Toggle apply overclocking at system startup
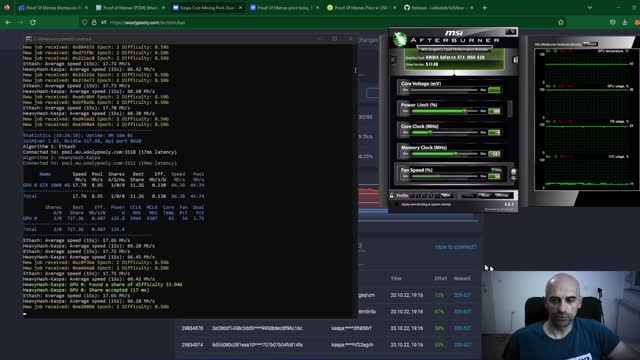This screenshot has width=640, height=360. (397, 204)
